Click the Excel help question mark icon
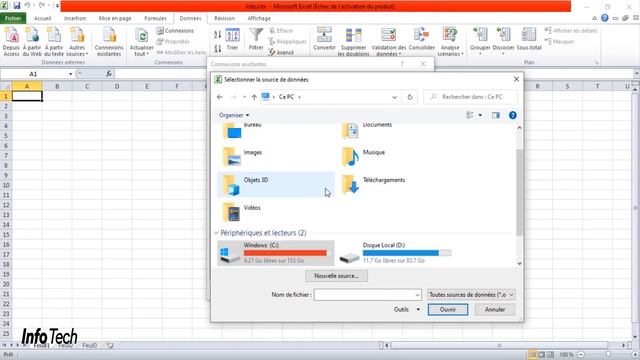Image resolution: width=640 pixels, height=360 pixels. (604, 18)
